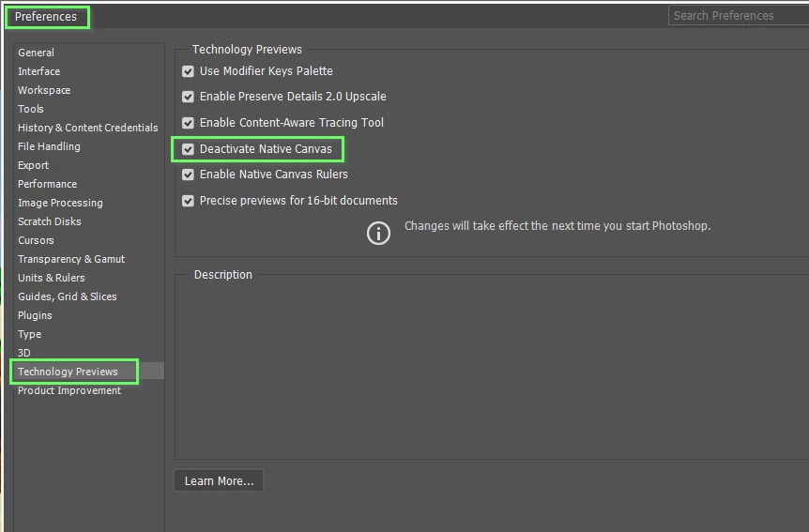Click the Description section heading

[222, 275]
